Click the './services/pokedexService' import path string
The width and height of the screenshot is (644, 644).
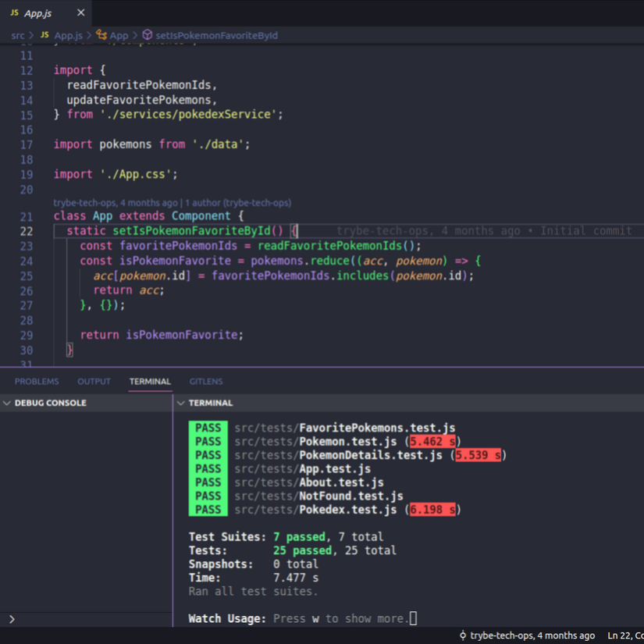coord(188,114)
